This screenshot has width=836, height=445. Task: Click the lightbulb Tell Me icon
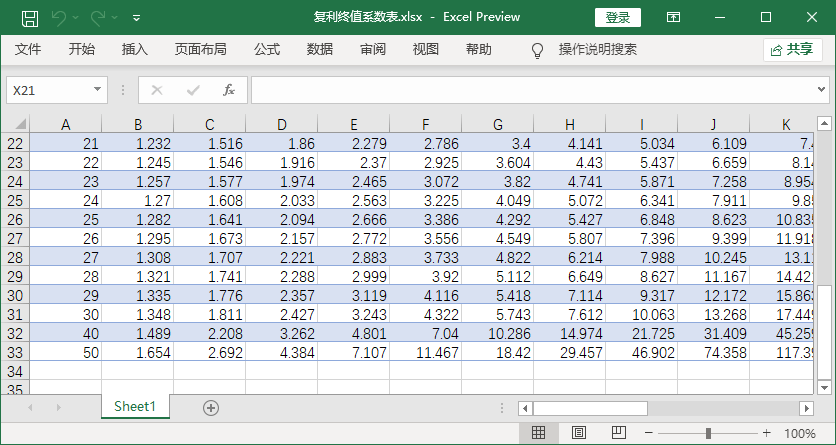[537, 50]
